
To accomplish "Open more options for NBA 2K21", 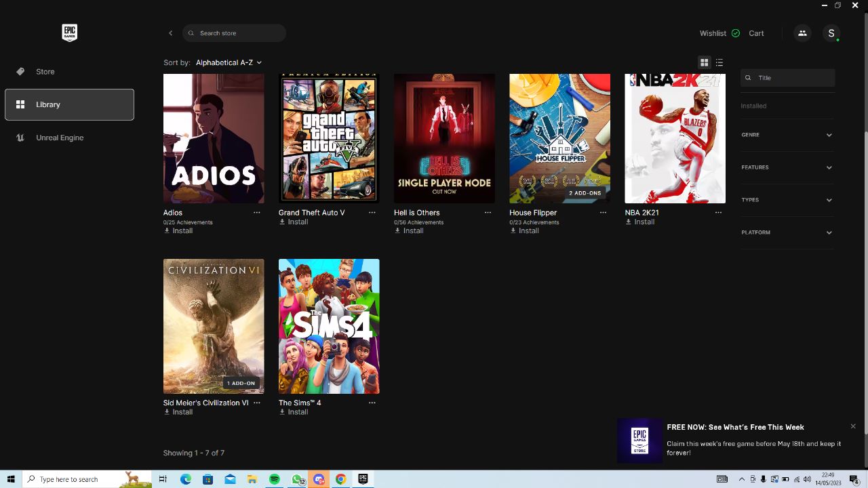I will [x=718, y=213].
